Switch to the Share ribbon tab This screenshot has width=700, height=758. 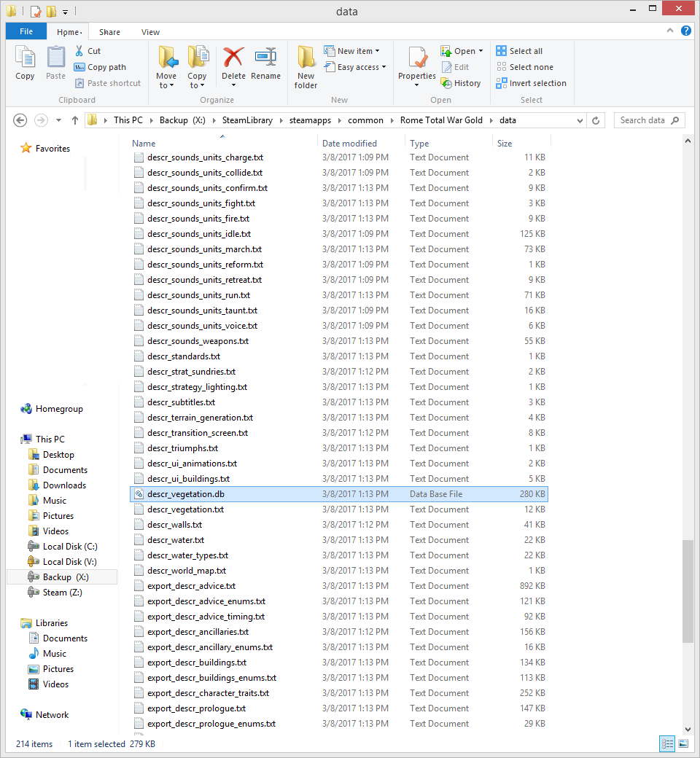pyautogui.click(x=110, y=32)
